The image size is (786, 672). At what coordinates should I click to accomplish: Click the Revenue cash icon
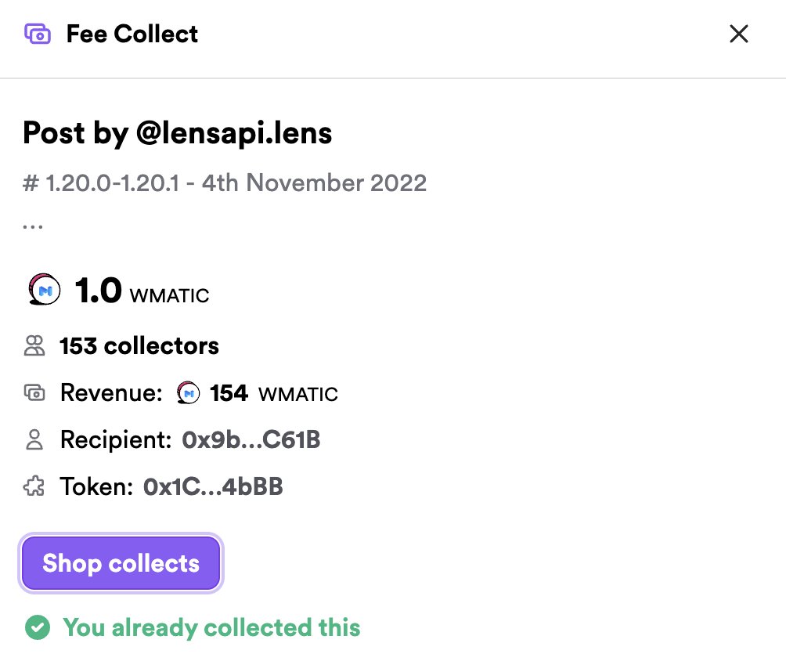34,393
